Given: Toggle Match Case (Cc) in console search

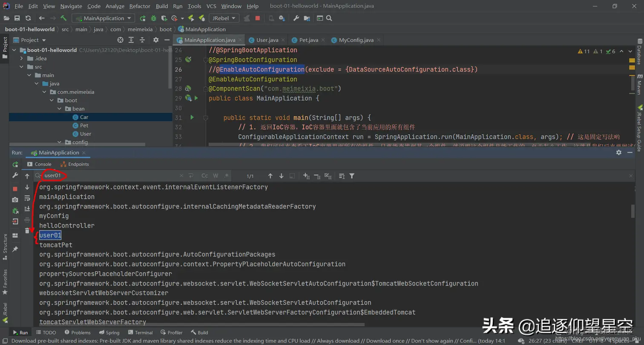Looking at the screenshot, I should 205,176.
